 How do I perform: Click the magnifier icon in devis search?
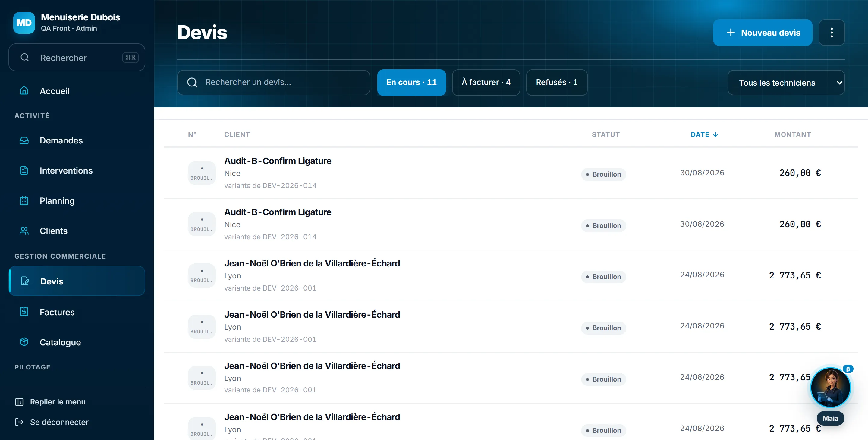point(192,82)
